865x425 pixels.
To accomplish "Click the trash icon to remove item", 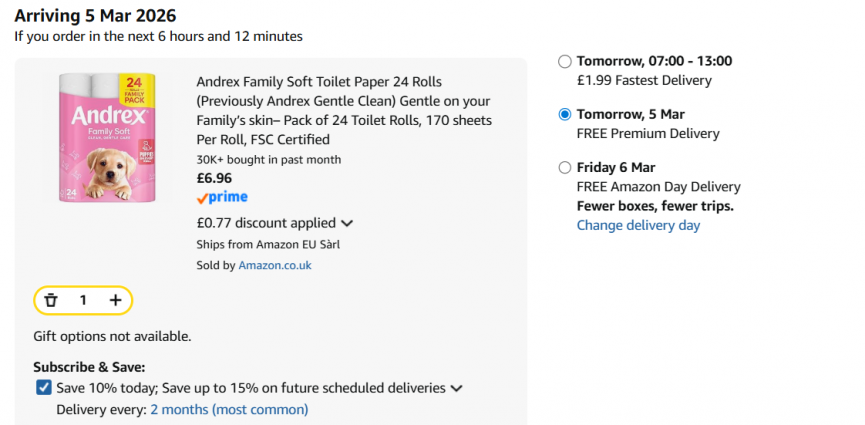I will click(x=51, y=300).
